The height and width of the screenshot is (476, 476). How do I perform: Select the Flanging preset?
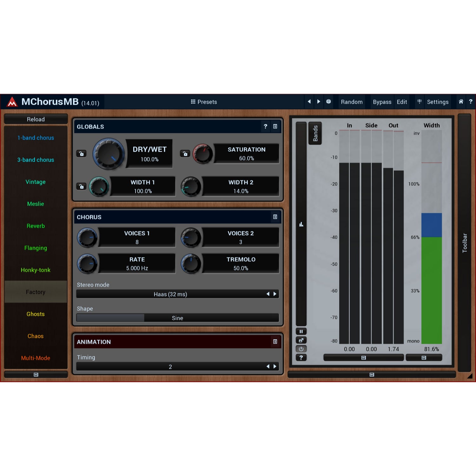(x=36, y=248)
